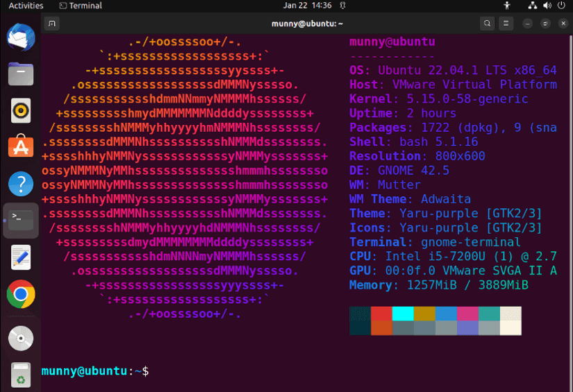Screen dimensions: 573x392
Task: Click the Theme Yaru-purple line
Action: click(x=446, y=214)
